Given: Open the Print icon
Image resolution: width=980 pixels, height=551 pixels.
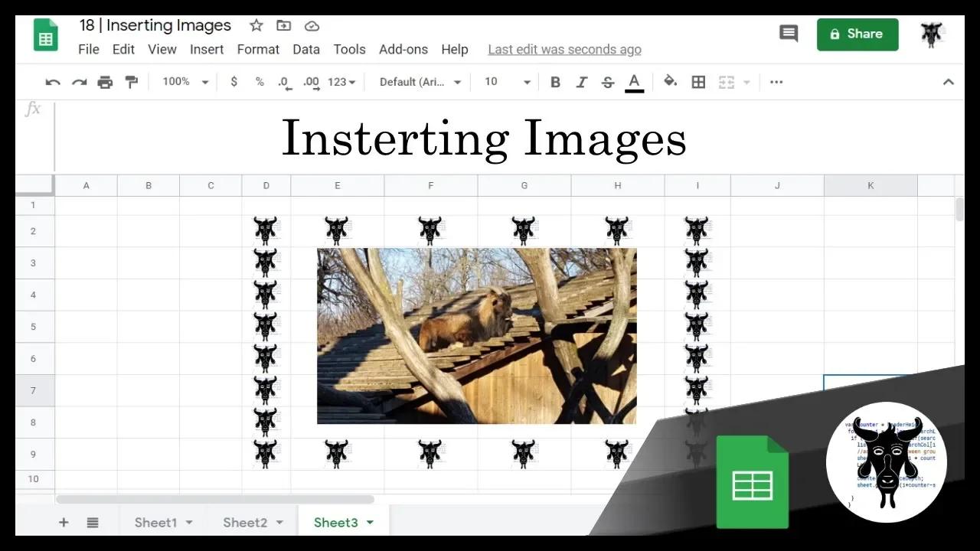Looking at the screenshot, I should point(105,81).
